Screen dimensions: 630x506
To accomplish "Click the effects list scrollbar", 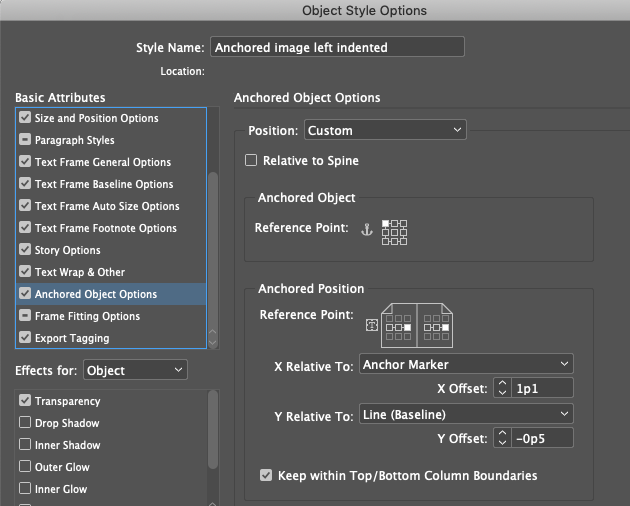I will click(213, 429).
